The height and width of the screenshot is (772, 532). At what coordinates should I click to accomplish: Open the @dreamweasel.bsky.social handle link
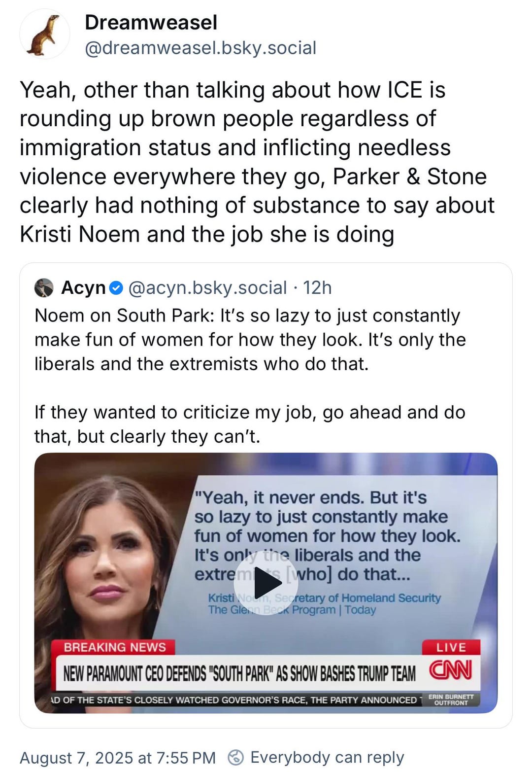[200, 48]
